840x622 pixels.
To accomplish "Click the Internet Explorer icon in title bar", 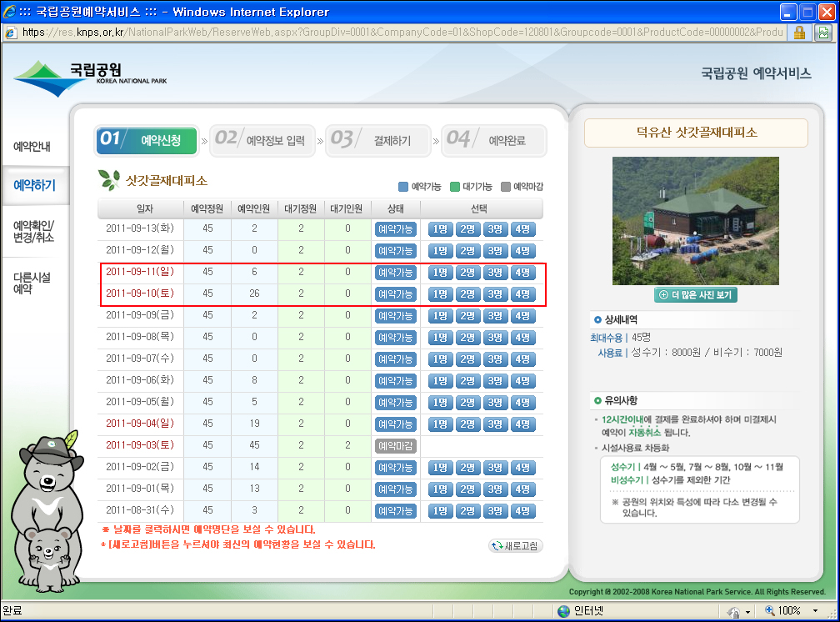I will pyautogui.click(x=11, y=12).
